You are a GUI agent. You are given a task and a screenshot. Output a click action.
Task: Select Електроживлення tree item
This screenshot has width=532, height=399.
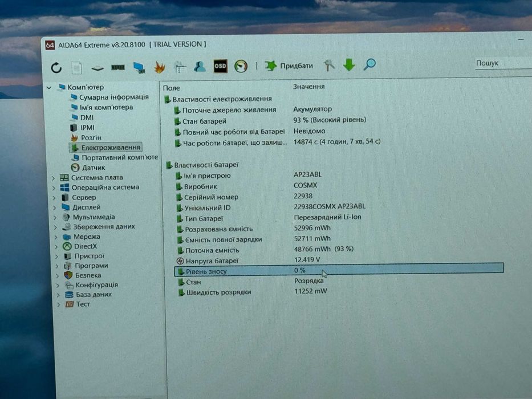[105, 148]
